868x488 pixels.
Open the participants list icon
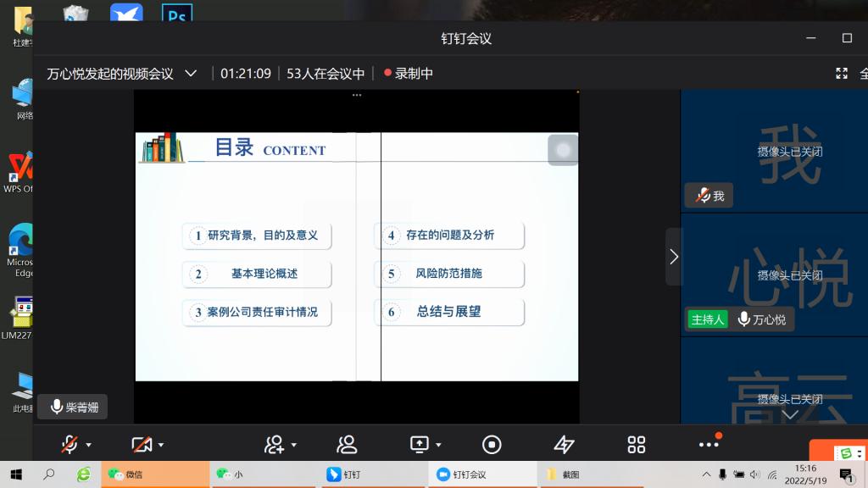[346, 444]
